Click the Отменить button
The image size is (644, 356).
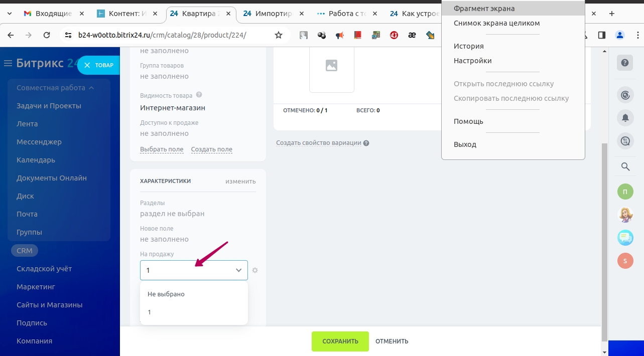coord(392,341)
